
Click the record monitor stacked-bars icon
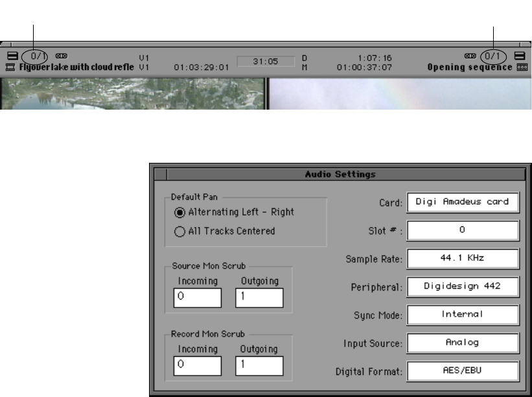tap(520, 56)
